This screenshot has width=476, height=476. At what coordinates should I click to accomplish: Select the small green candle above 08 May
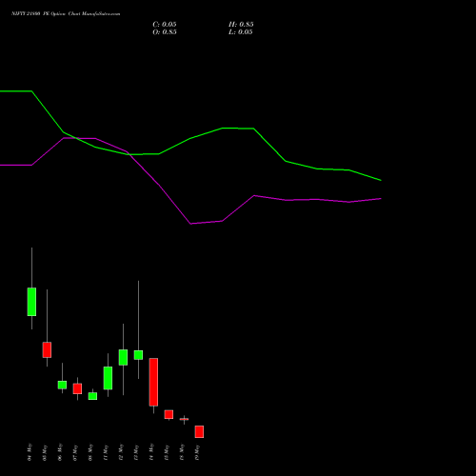tap(92, 396)
